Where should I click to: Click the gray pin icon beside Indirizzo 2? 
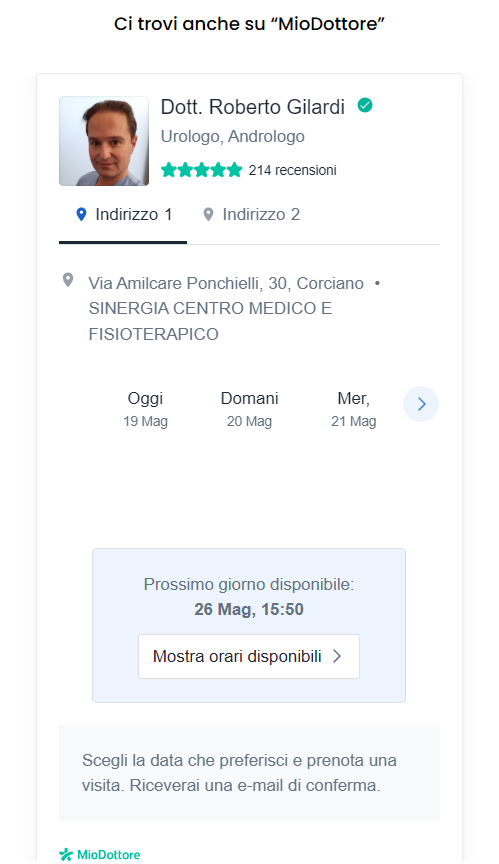click(208, 214)
